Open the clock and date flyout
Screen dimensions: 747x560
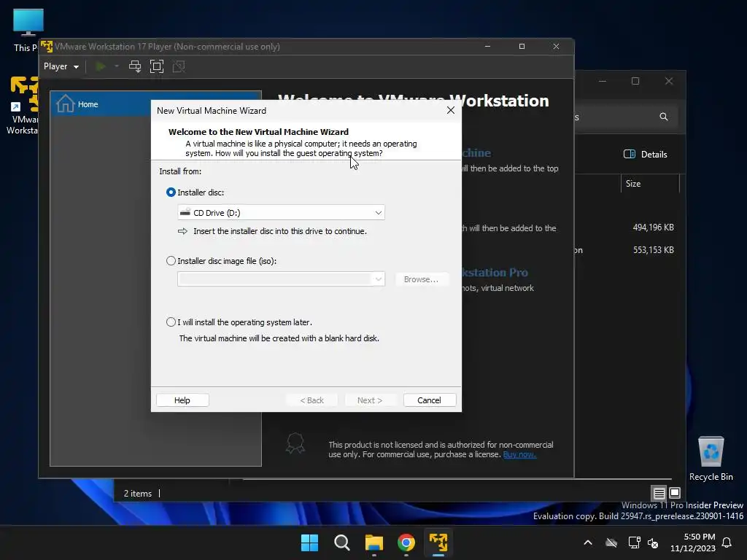(693, 542)
